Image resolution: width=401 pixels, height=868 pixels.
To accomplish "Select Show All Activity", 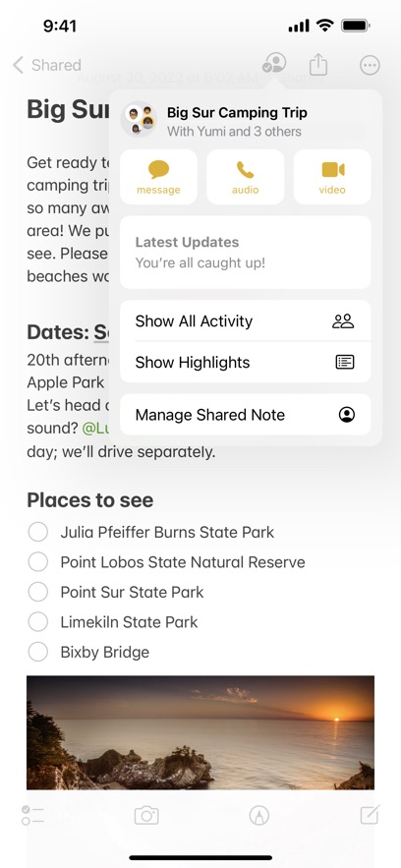I will pos(245,321).
